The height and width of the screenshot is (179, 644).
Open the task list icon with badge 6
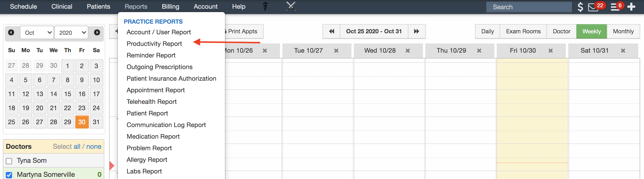click(615, 7)
